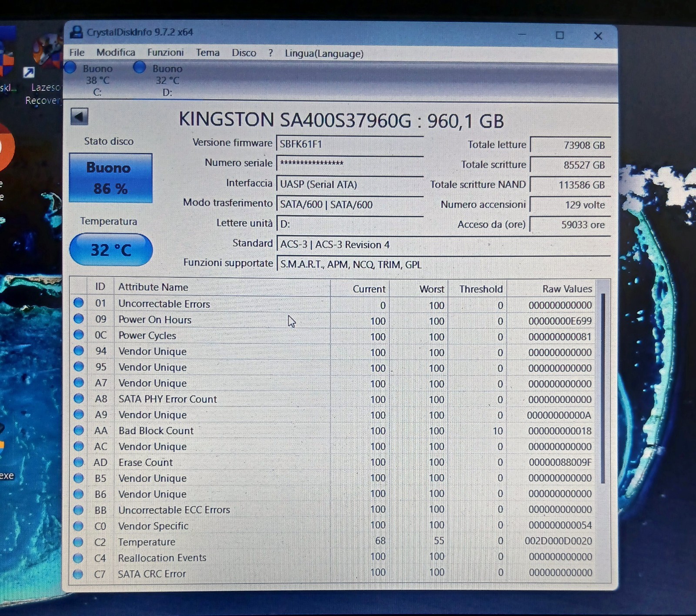Click the disk title KINGSTON SA400S37960G

341,120
